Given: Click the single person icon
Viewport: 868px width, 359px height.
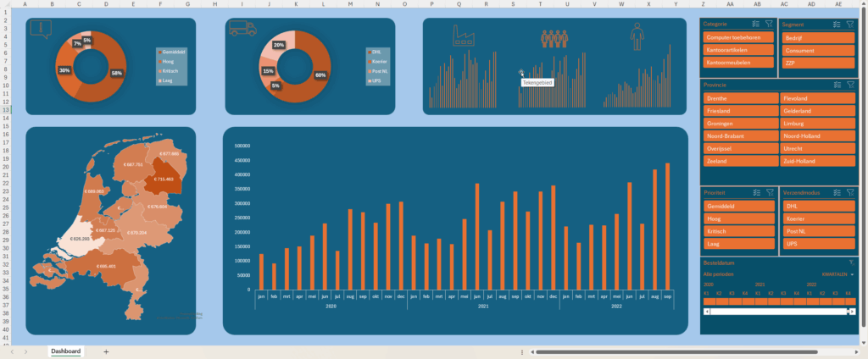Looking at the screenshot, I should click(x=637, y=36).
